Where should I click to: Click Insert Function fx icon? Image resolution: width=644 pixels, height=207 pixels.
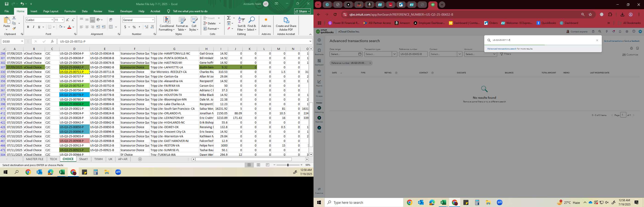[x=52, y=41]
